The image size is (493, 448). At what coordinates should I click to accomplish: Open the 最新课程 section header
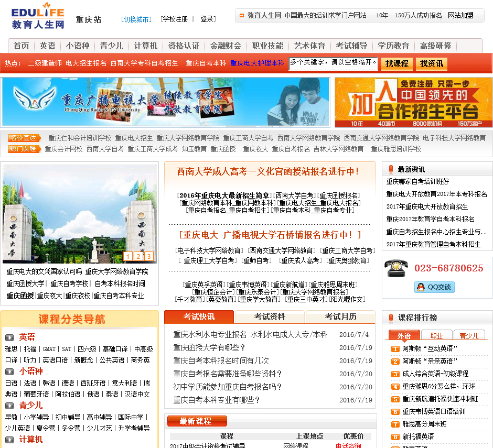coord(197,421)
